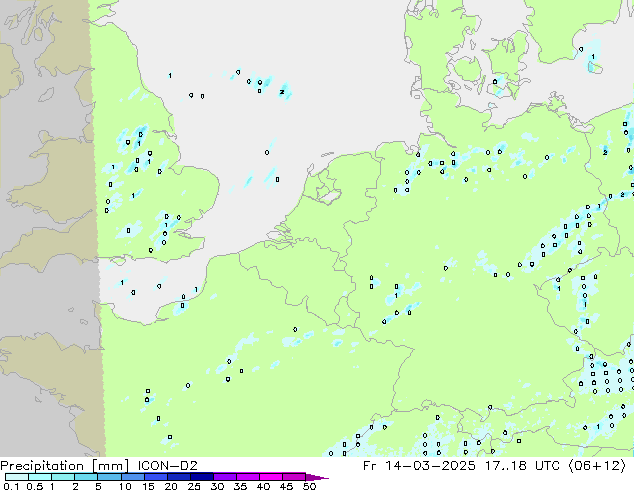Select the 15–20 mm legend swatch
Screen dimensions: 634x490
tap(156, 477)
